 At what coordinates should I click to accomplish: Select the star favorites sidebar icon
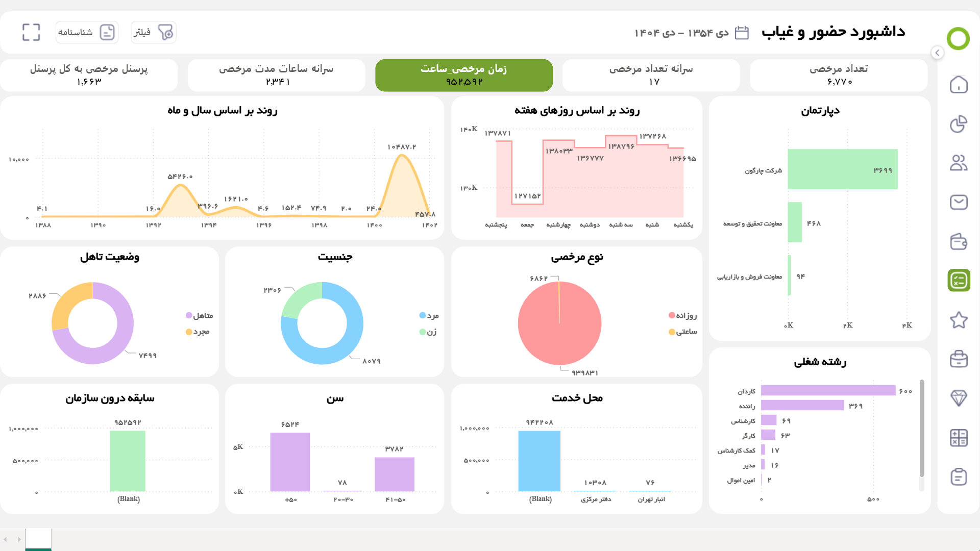[958, 320]
